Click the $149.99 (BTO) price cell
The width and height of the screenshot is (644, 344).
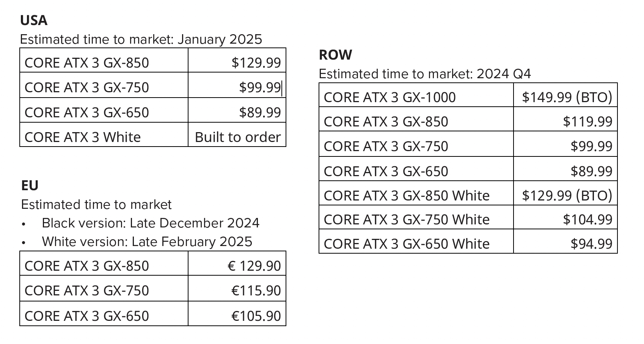click(567, 98)
